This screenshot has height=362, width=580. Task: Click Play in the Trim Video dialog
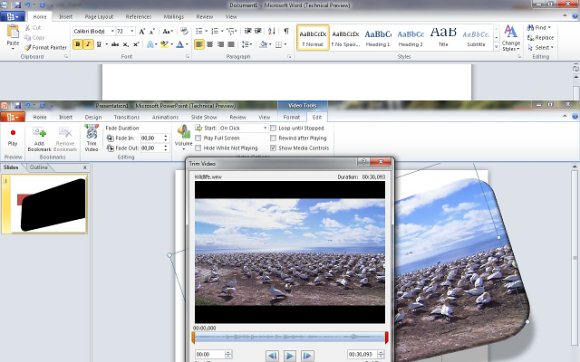(x=290, y=356)
